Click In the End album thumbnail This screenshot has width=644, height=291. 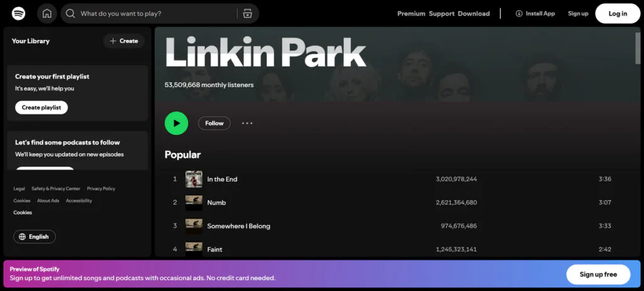point(194,179)
